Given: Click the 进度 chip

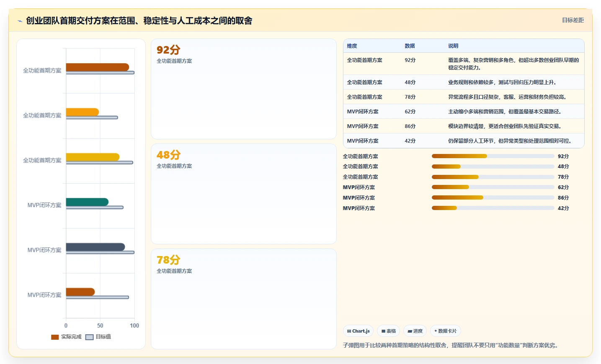Looking at the screenshot, I should pyautogui.click(x=415, y=331).
